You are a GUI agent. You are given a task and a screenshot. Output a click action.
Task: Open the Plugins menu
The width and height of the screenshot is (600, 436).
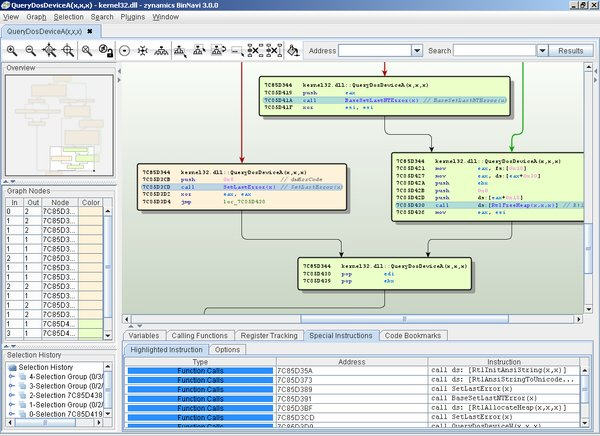[x=132, y=17]
